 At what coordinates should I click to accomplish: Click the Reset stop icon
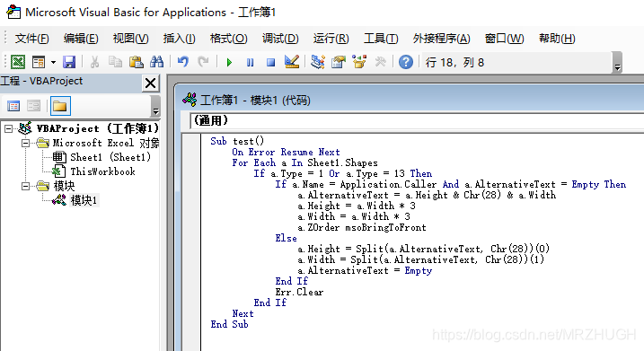[270, 63]
